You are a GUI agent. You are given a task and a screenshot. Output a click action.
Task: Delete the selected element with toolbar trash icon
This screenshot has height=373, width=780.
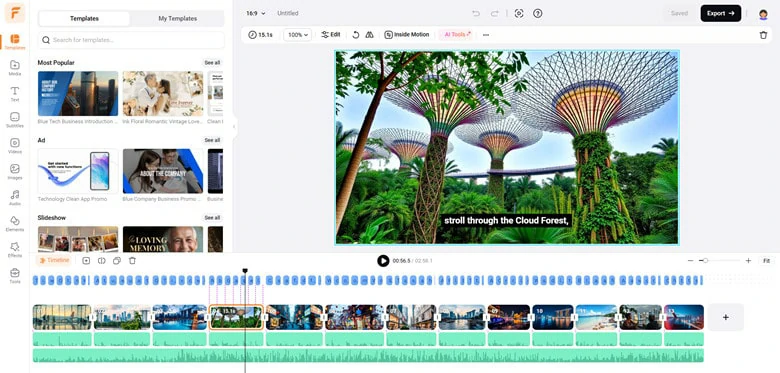click(x=763, y=35)
